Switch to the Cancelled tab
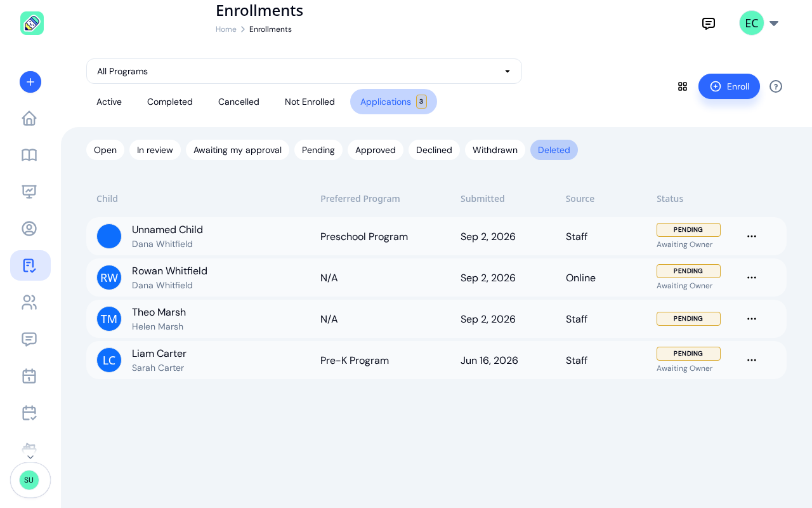 239,102
